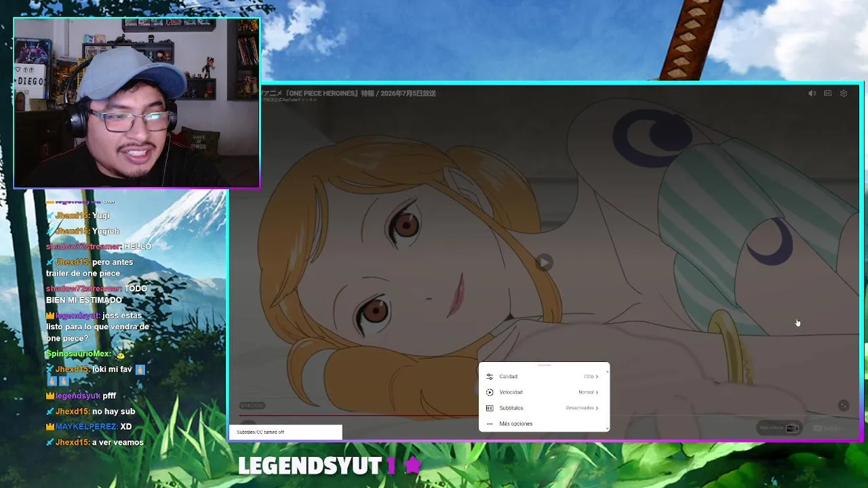
Task: Click the crown badge beside MAYKELPEREZ
Action: click(x=50, y=426)
